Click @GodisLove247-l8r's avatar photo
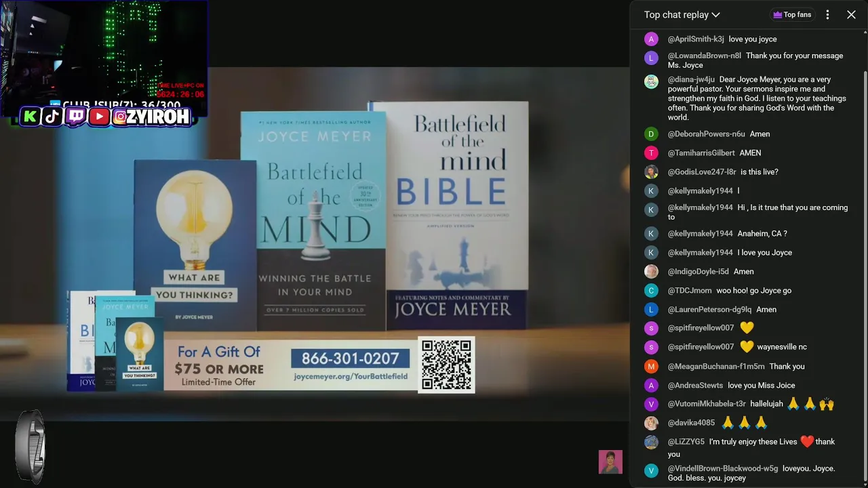The image size is (868, 488). pos(651,172)
